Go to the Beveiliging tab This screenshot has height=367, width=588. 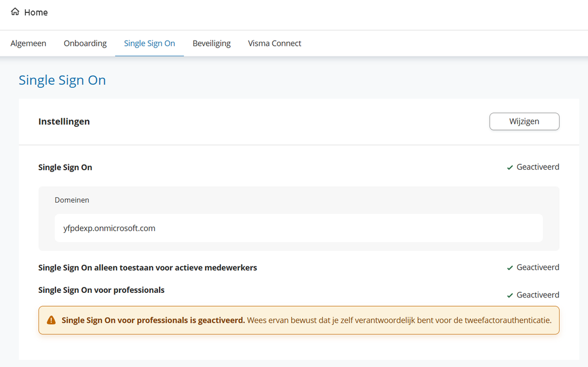pyautogui.click(x=211, y=43)
